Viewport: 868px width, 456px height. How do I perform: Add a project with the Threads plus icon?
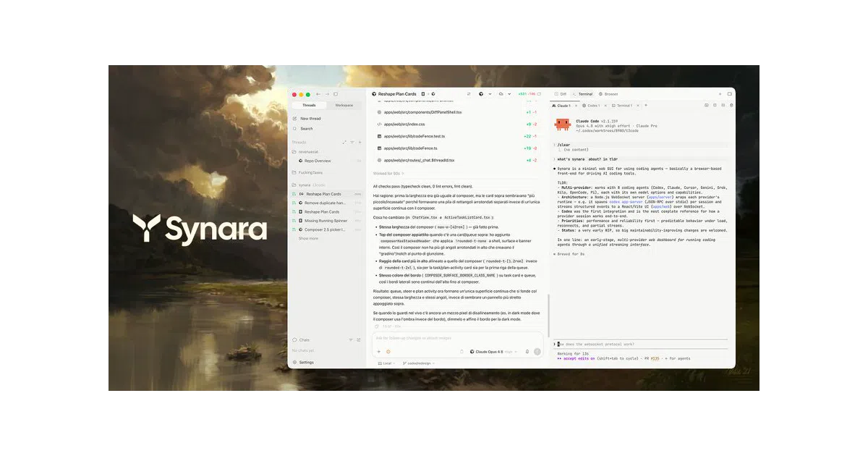coord(359,142)
